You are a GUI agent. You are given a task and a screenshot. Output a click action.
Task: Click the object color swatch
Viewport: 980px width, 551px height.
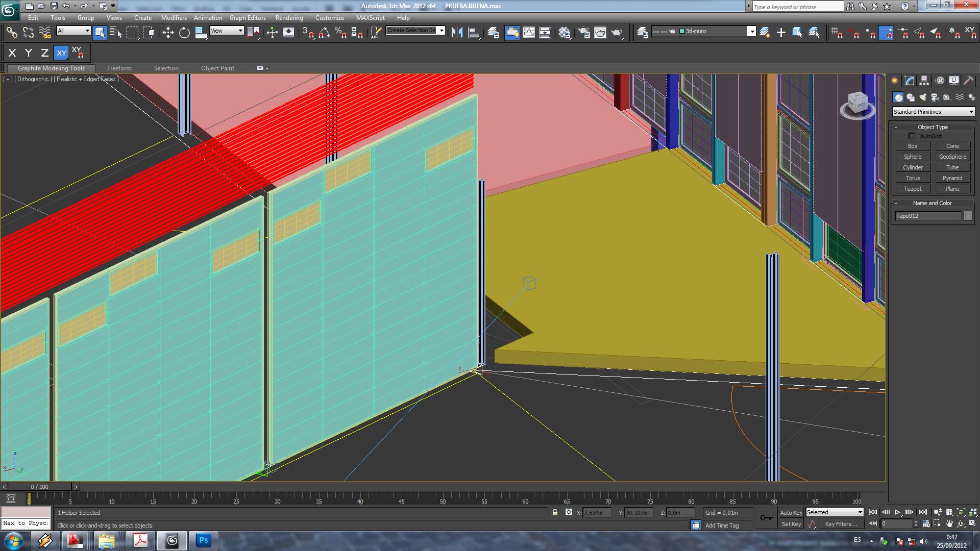968,216
